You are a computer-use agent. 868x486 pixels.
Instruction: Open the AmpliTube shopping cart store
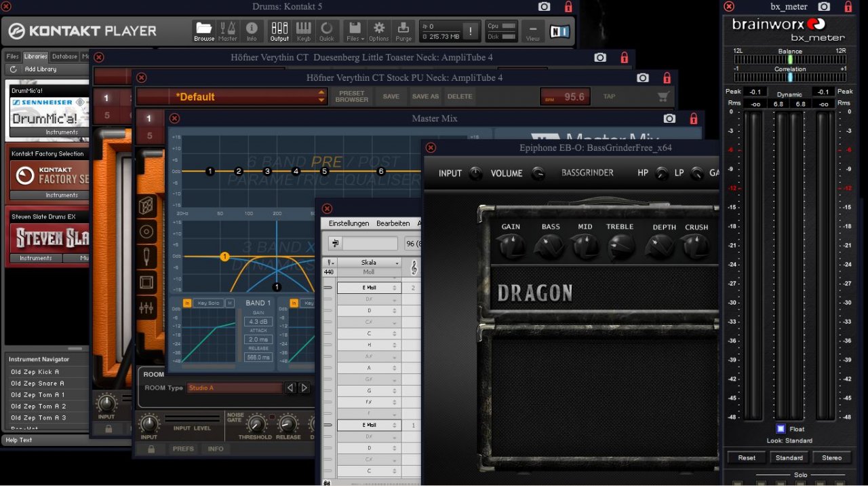pyautogui.click(x=663, y=97)
